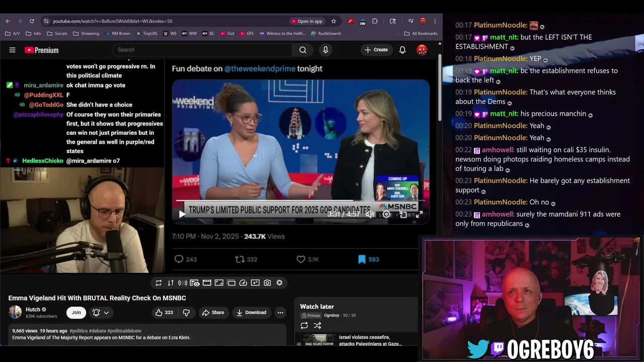644x362 pixels.
Task: Expand notification bell dropdown next to Join
Action: [101, 312]
